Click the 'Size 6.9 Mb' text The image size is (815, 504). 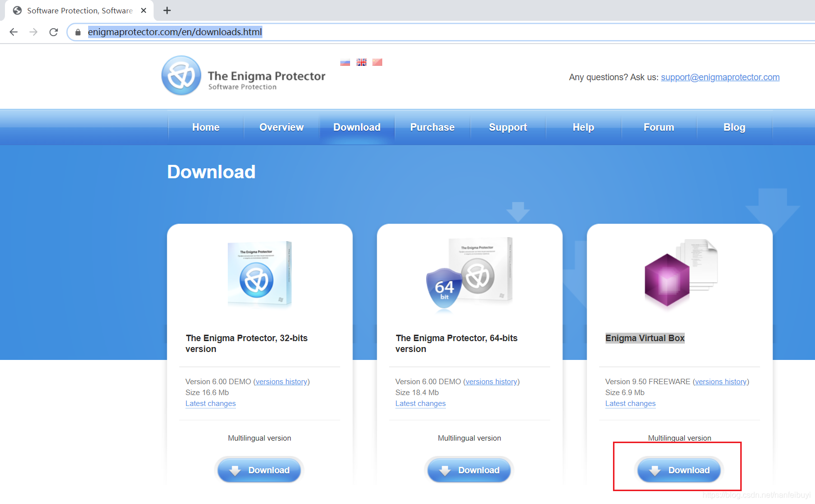tap(625, 393)
